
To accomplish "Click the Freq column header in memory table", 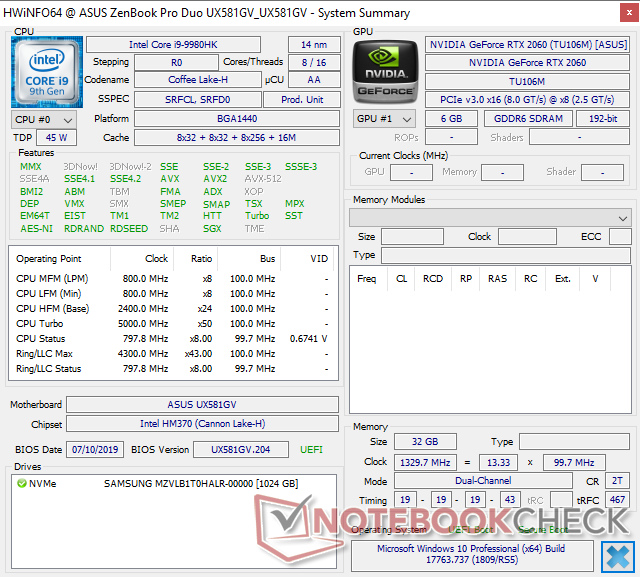I will coord(367,279).
